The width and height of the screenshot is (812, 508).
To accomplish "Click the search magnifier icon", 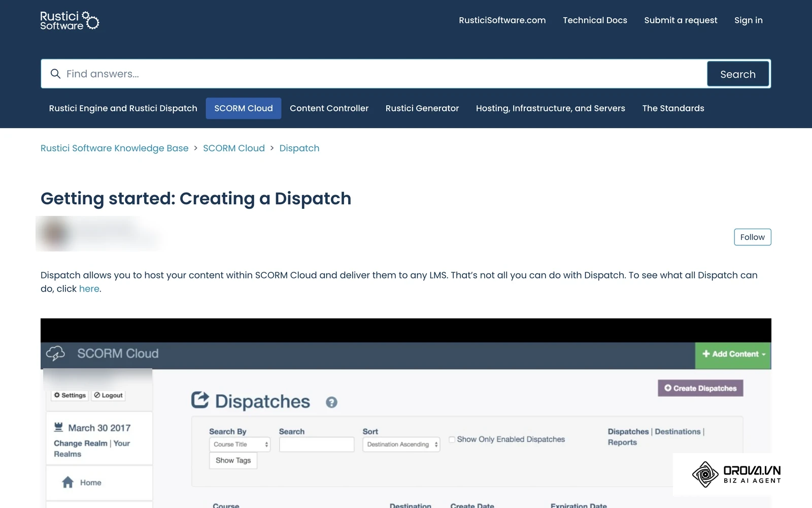I will [55, 74].
